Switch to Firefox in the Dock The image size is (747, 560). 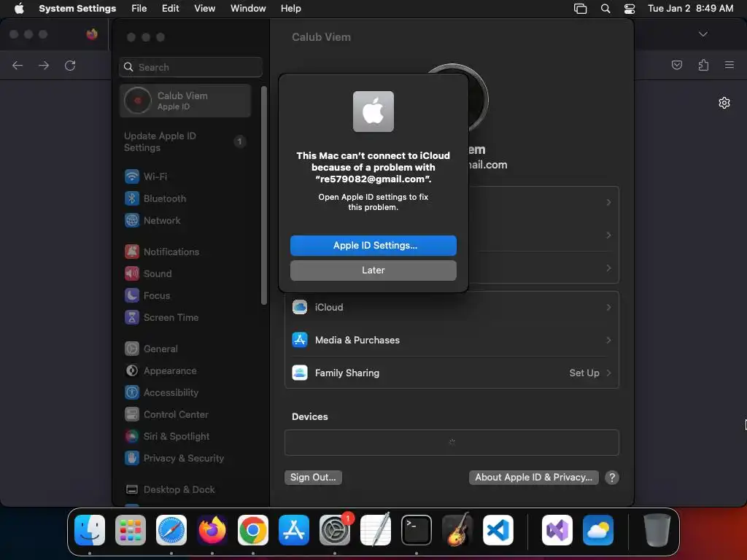pyautogui.click(x=212, y=530)
